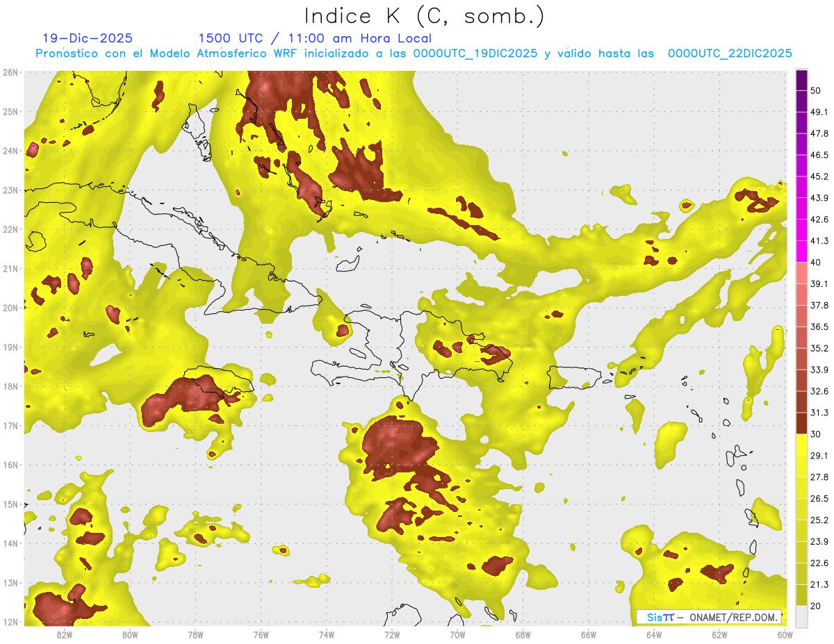
Task: Click the longitude label "74W"
Action: coord(327,634)
